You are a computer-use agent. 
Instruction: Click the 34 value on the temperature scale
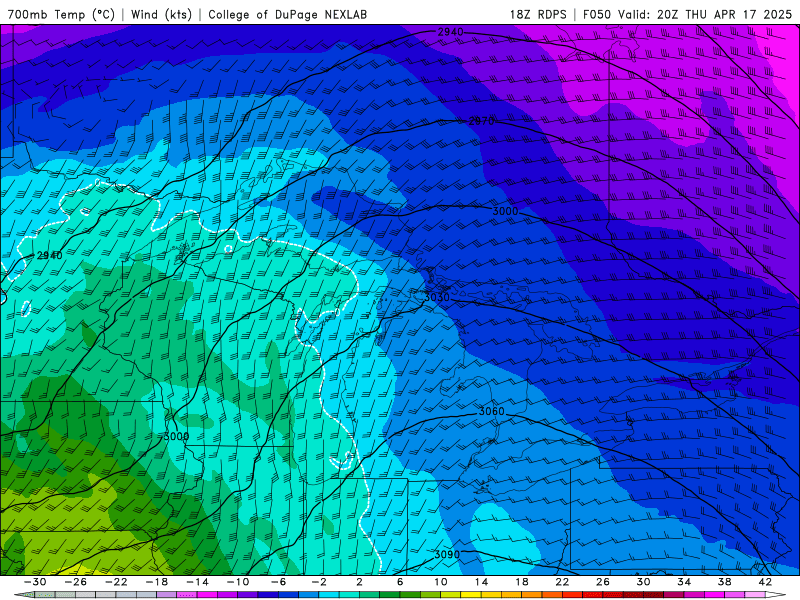pos(684,582)
